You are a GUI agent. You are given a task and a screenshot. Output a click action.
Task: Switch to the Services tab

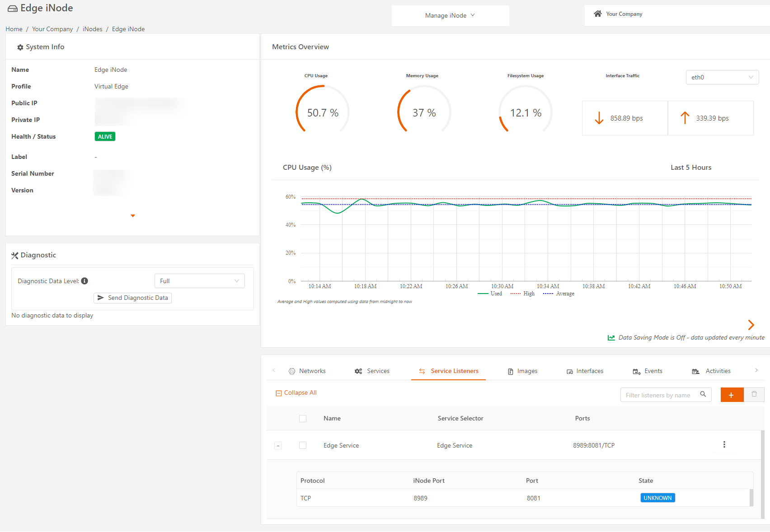[x=372, y=371]
